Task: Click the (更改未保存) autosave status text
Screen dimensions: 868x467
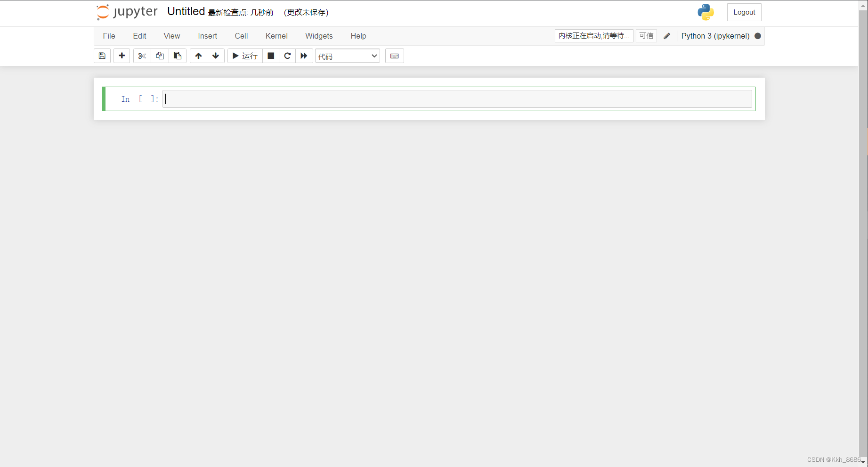Action: coord(306,13)
